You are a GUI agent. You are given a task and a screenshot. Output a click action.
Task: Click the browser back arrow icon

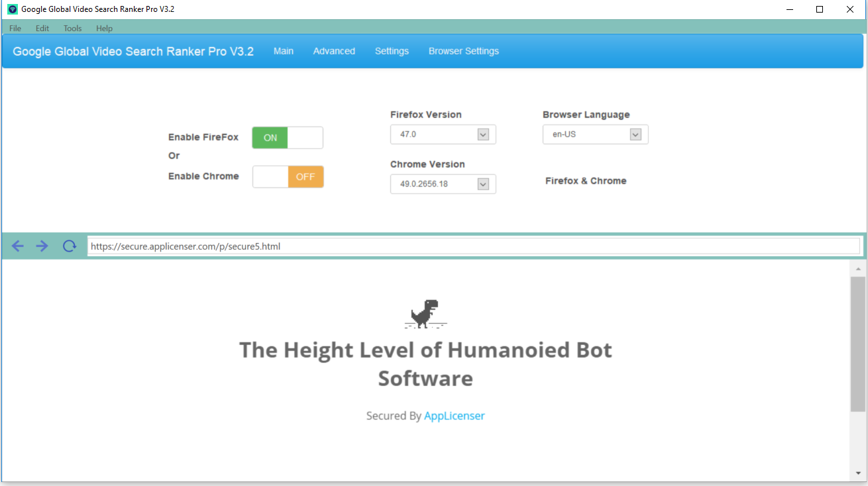[x=18, y=246]
